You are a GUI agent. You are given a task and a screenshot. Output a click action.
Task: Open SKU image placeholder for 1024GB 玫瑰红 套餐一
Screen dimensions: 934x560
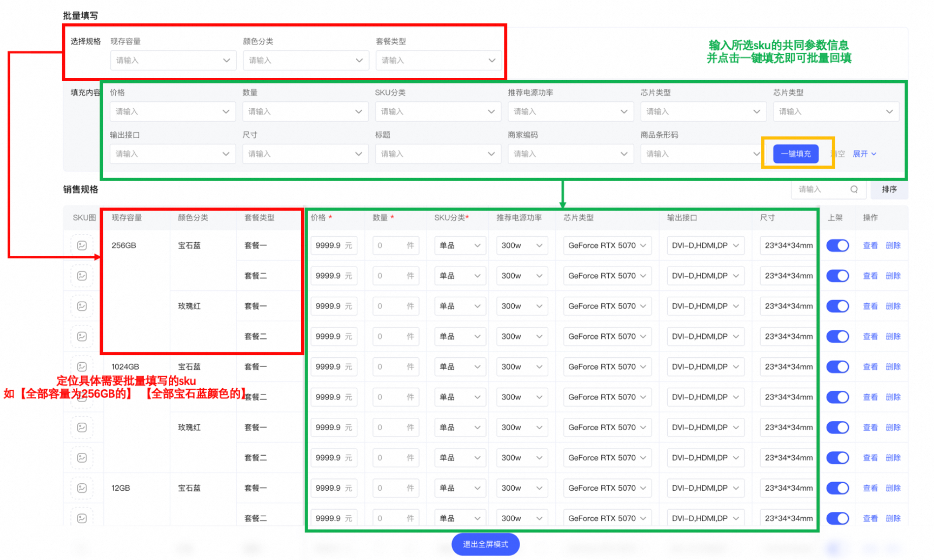(x=82, y=427)
